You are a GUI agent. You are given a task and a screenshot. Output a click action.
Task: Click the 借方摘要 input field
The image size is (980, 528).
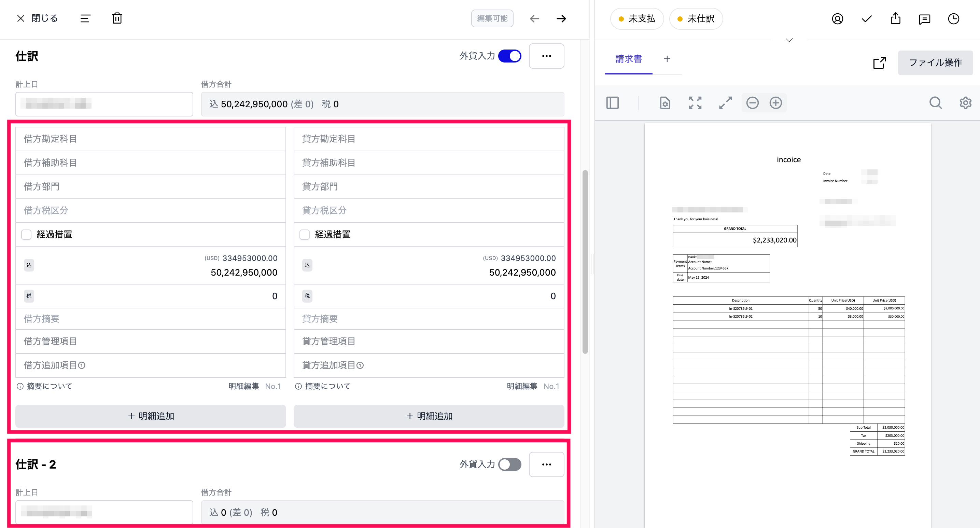click(x=151, y=319)
